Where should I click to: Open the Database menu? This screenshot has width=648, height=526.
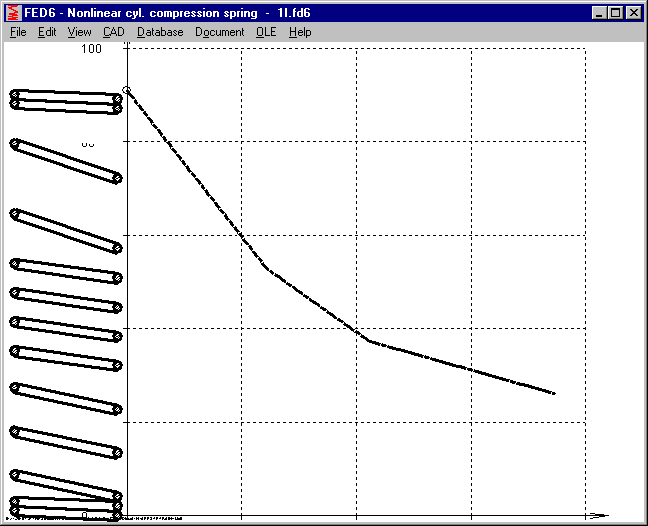160,32
